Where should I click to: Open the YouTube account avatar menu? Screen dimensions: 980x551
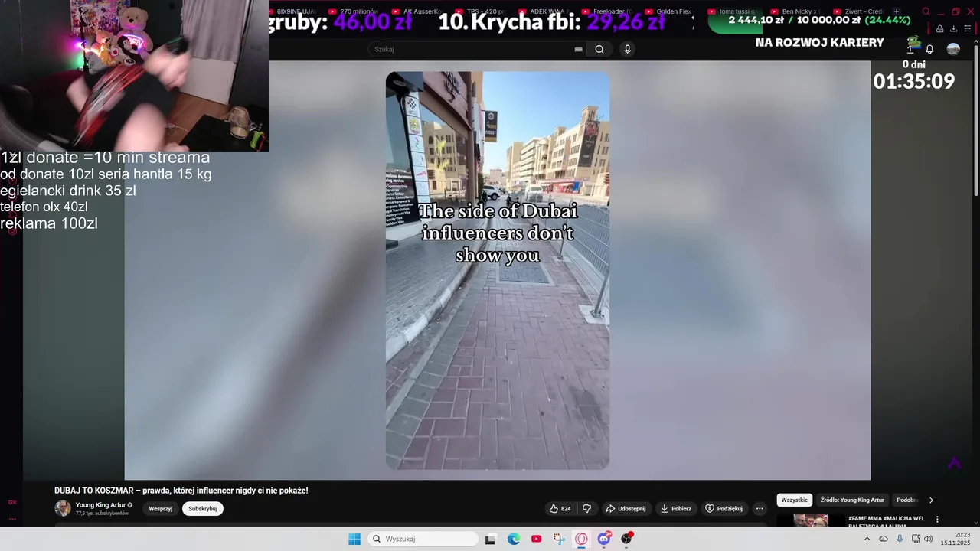(953, 49)
